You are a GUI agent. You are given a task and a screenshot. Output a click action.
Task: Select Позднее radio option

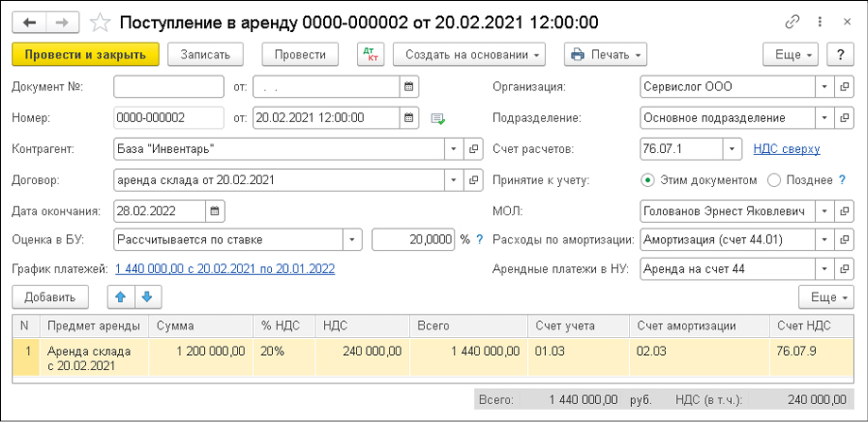(x=774, y=180)
